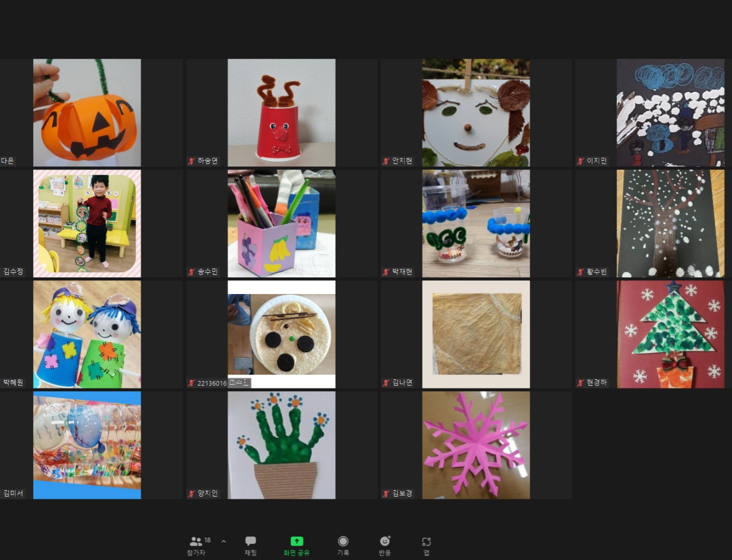732x560 pixels.
Task: Click 박혜원's scarecrow dolls video tile
Action: [x=87, y=334]
